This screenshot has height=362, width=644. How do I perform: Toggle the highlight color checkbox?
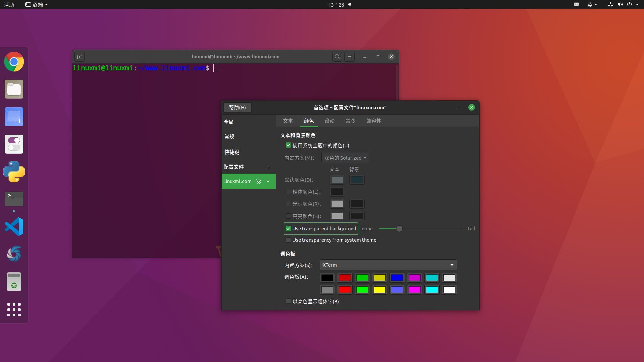click(288, 216)
